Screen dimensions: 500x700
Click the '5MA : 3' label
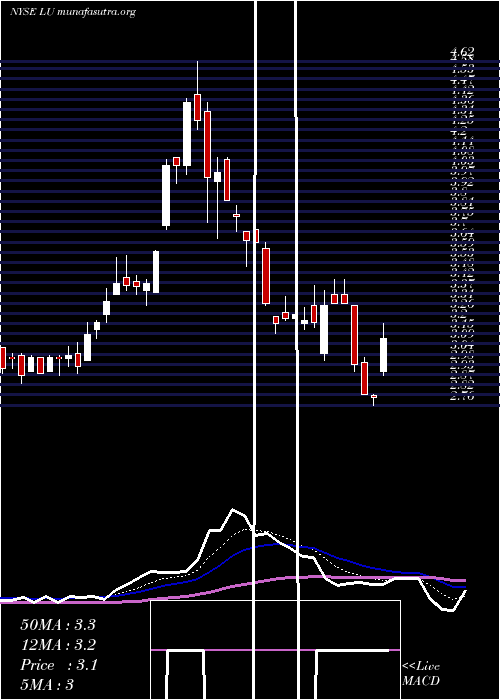coord(47,685)
